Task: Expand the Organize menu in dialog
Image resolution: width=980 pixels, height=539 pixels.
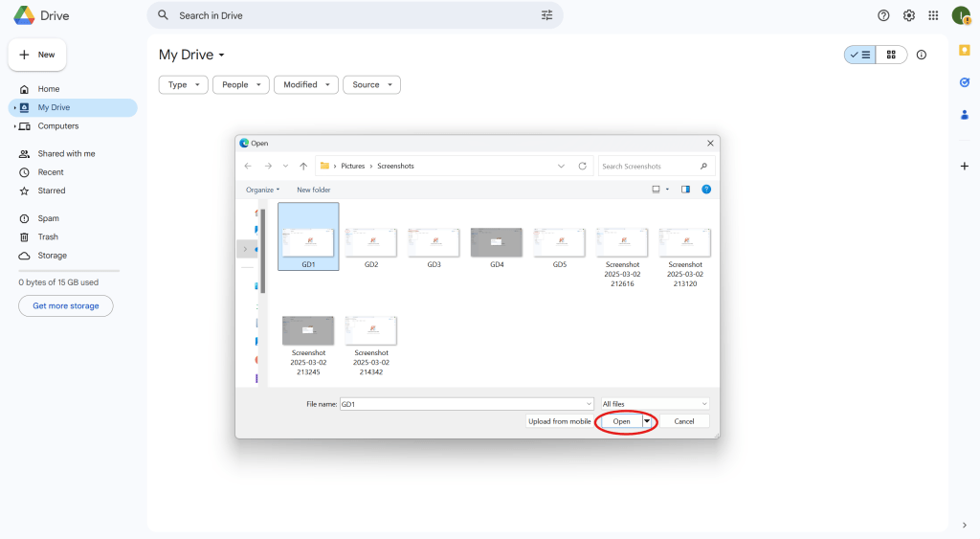Action: (x=263, y=190)
